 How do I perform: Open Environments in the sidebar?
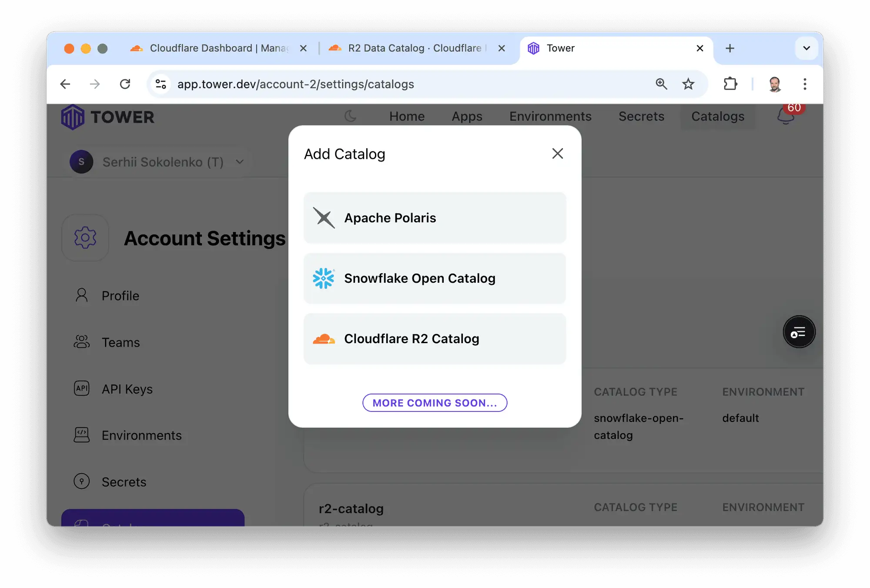141,435
